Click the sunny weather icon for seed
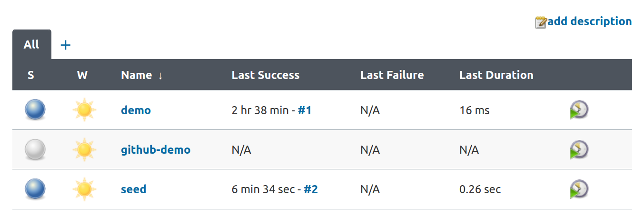The height and width of the screenshot is (217, 644). click(x=84, y=189)
